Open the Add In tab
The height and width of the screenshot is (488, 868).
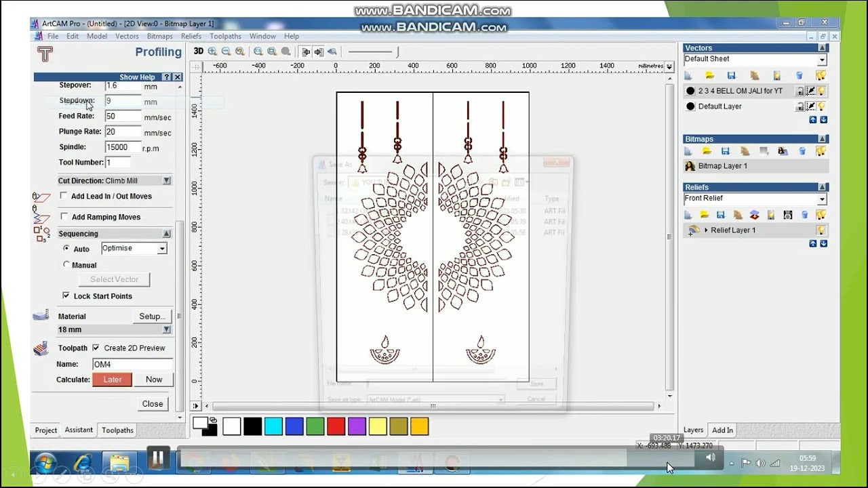click(722, 430)
